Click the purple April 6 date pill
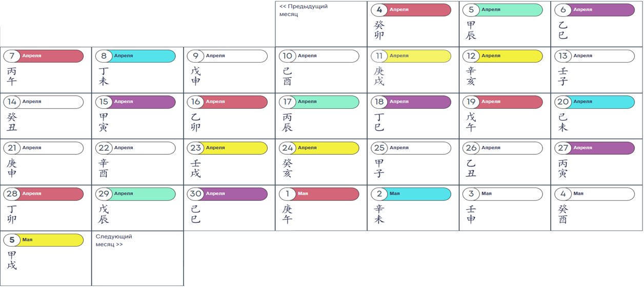 pos(594,10)
